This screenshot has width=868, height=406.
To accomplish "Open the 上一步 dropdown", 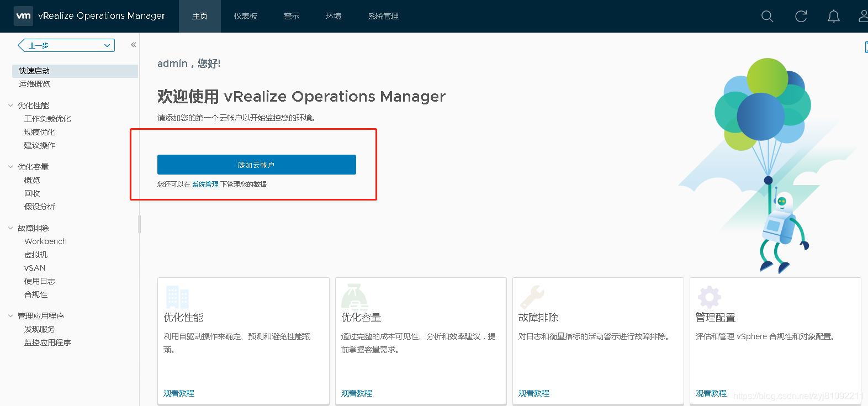I will coord(66,45).
